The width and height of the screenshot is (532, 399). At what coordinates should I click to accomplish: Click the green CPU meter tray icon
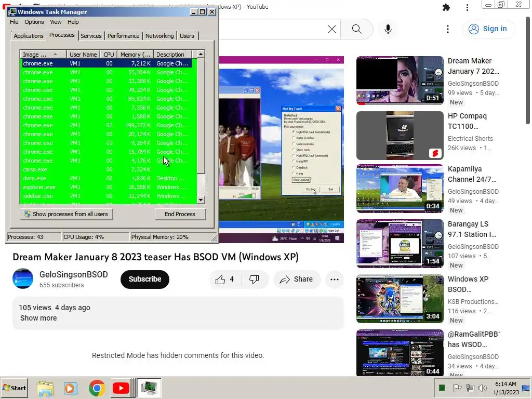pos(442,388)
